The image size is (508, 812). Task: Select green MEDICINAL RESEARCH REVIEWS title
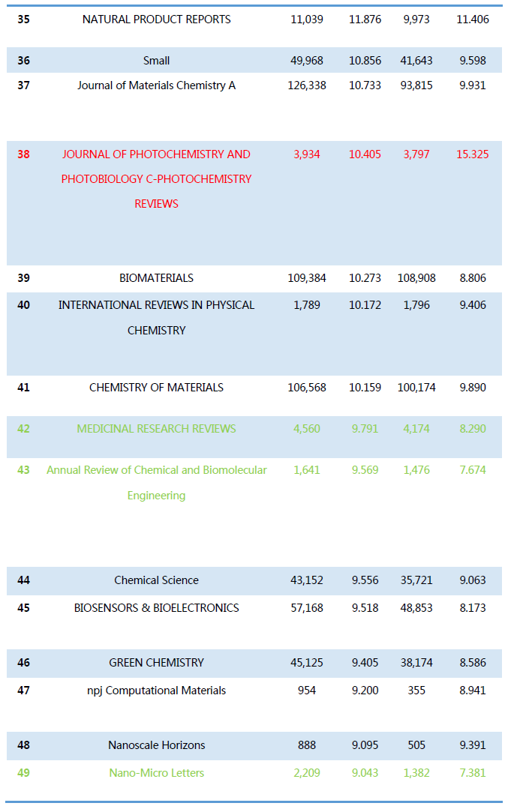click(x=156, y=429)
